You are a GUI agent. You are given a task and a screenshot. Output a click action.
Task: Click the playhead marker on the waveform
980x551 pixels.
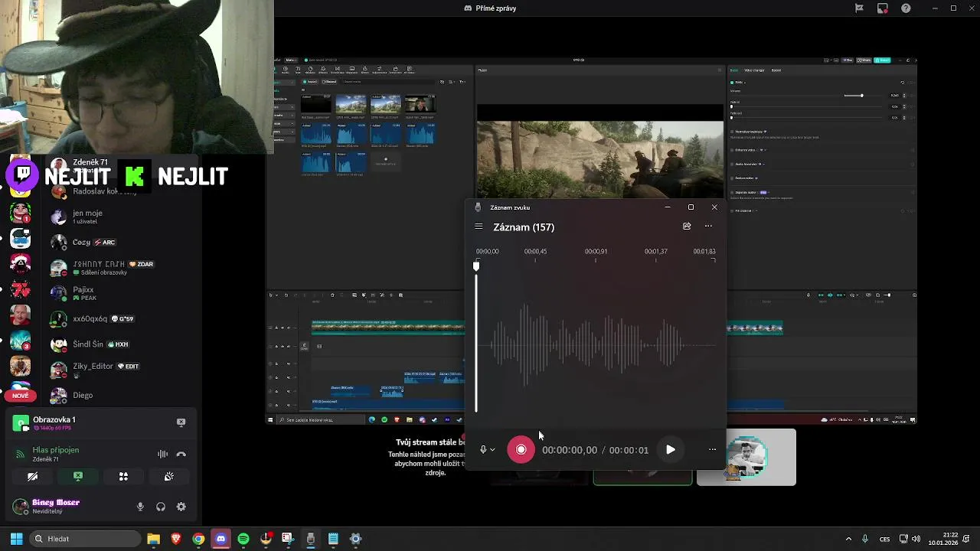click(476, 266)
